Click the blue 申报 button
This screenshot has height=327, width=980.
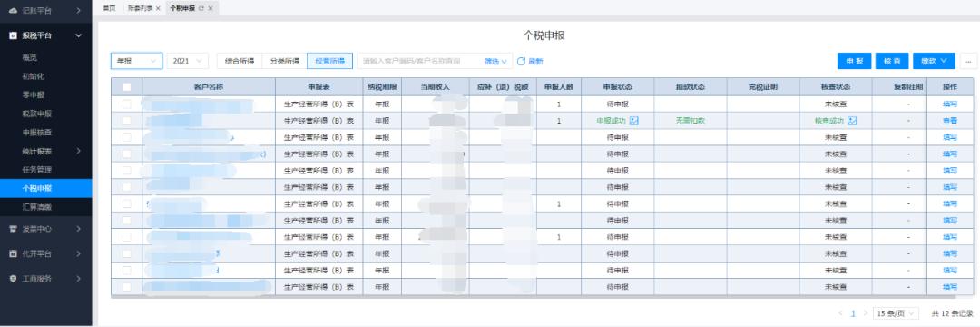coord(854,61)
